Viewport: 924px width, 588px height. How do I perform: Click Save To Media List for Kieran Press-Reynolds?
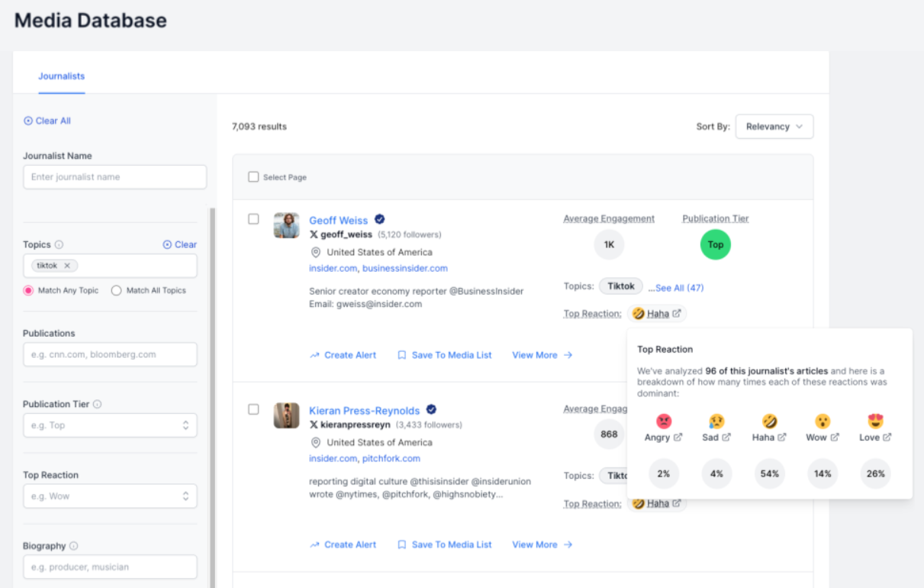(445, 544)
